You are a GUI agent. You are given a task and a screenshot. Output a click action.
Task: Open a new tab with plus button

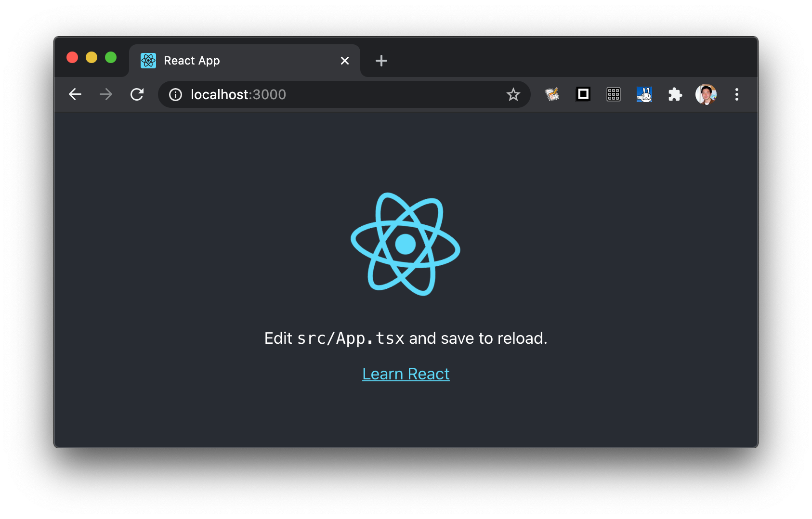tap(381, 61)
